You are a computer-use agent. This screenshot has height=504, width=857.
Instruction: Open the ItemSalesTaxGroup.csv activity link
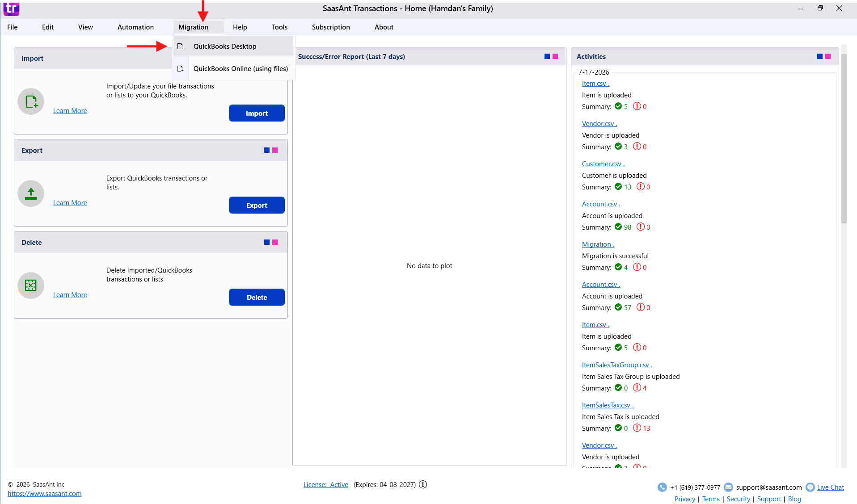pos(617,365)
